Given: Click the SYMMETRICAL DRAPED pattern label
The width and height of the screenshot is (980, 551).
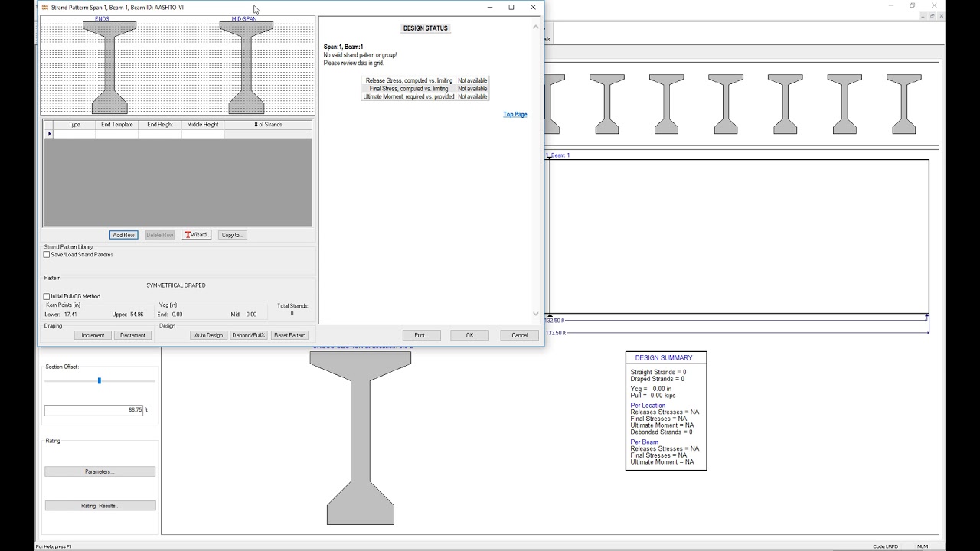Looking at the screenshot, I should click(x=176, y=285).
